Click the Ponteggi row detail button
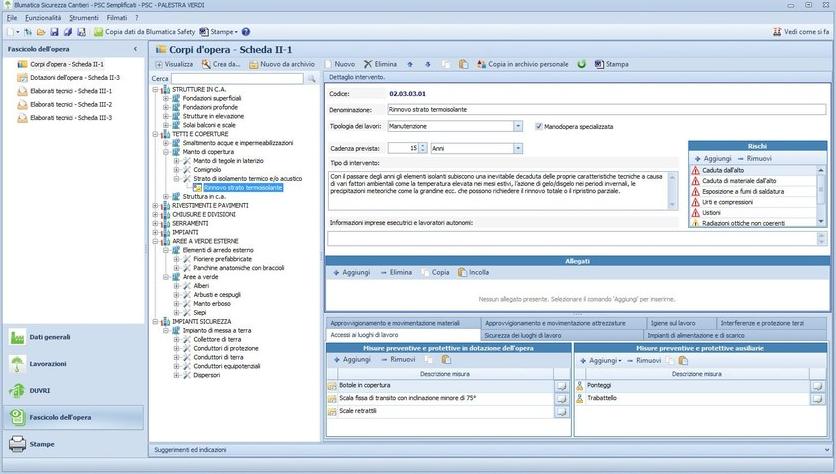Viewport: 836px width, 474px height. (817, 386)
